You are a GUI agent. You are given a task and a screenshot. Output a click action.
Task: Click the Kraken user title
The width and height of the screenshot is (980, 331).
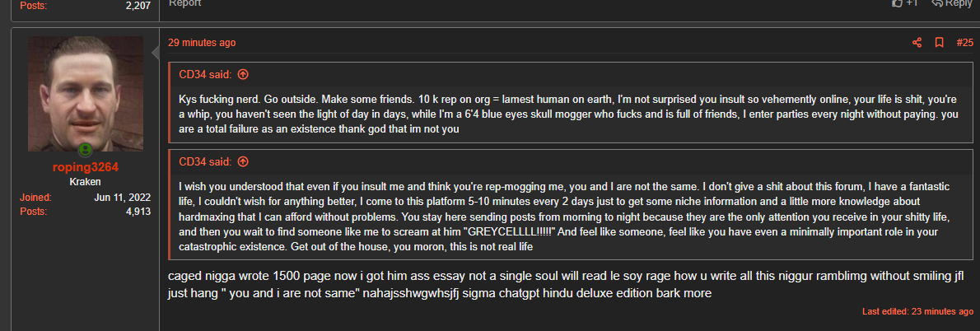coord(85,182)
